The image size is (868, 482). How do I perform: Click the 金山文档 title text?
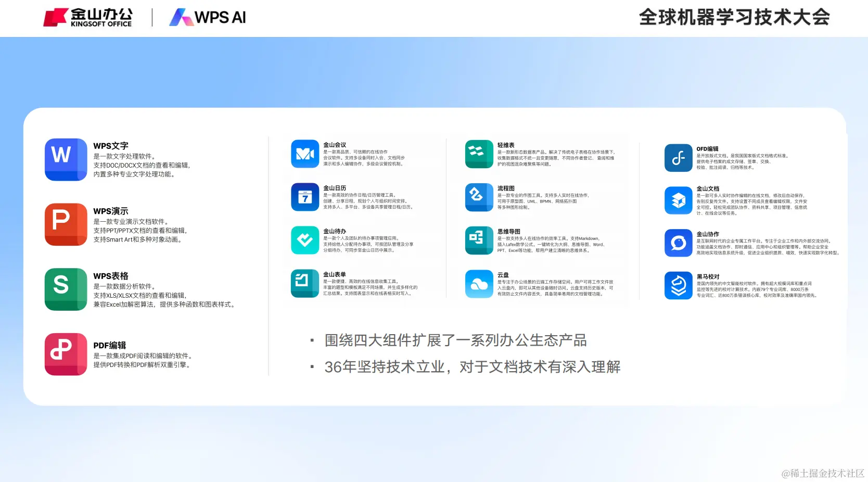pyautogui.click(x=708, y=189)
